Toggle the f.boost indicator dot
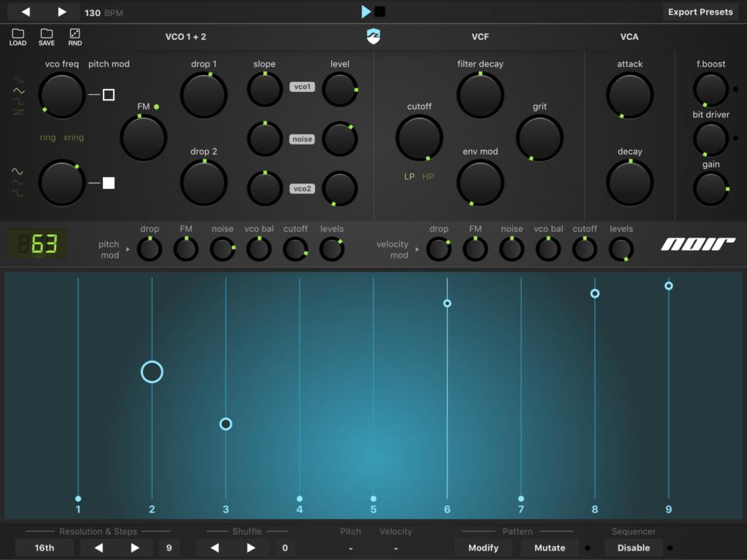This screenshot has width=747, height=560. (x=735, y=89)
